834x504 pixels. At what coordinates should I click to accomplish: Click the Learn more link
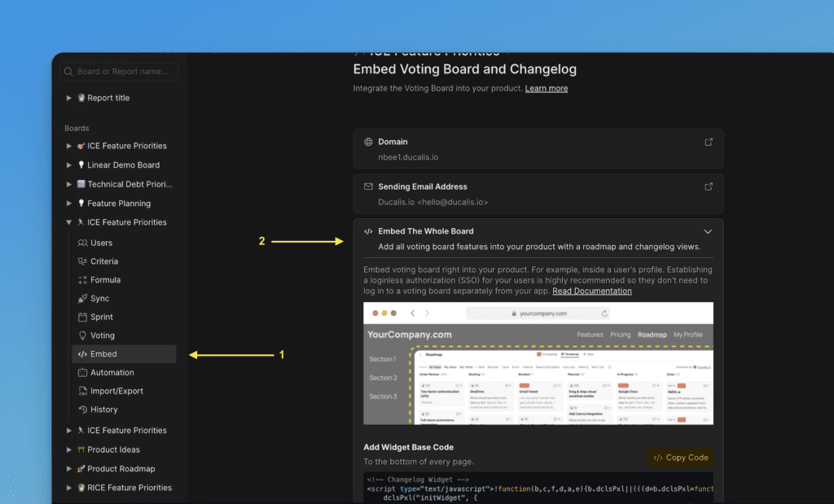tap(546, 88)
